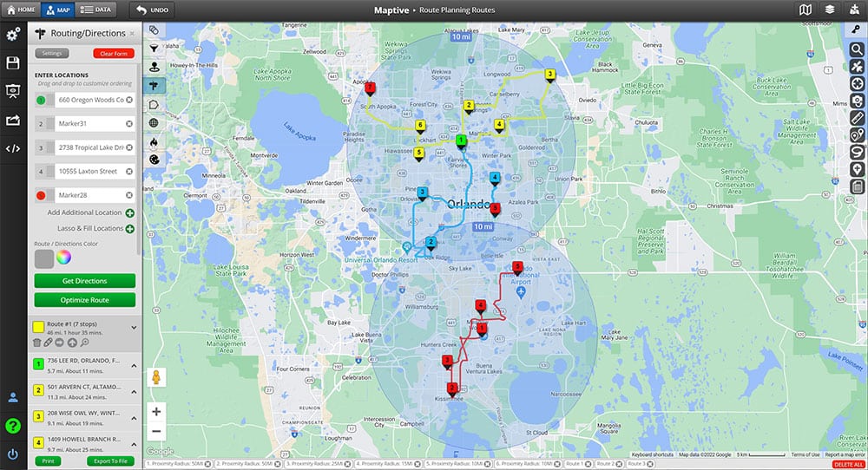Remove '1. Proximity Radius: 50MI' chip
The height and width of the screenshot is (470, 868).
(x=207, y=464)
